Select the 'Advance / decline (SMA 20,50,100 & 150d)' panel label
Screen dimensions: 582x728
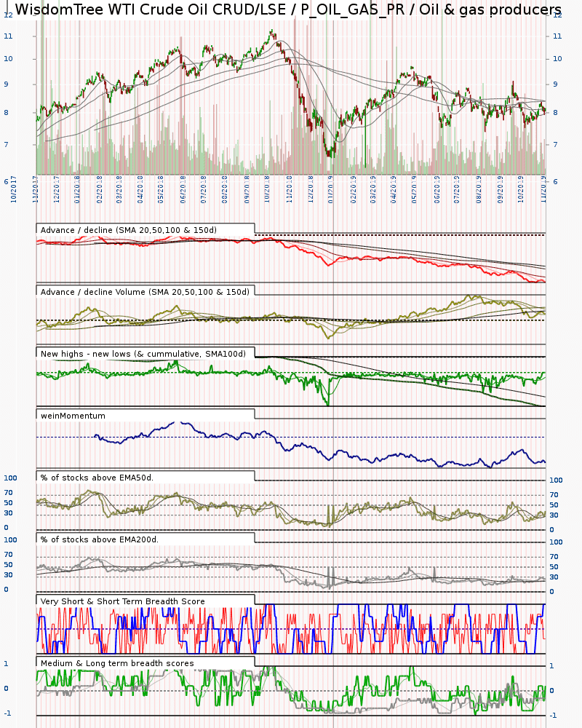(129, 230)
